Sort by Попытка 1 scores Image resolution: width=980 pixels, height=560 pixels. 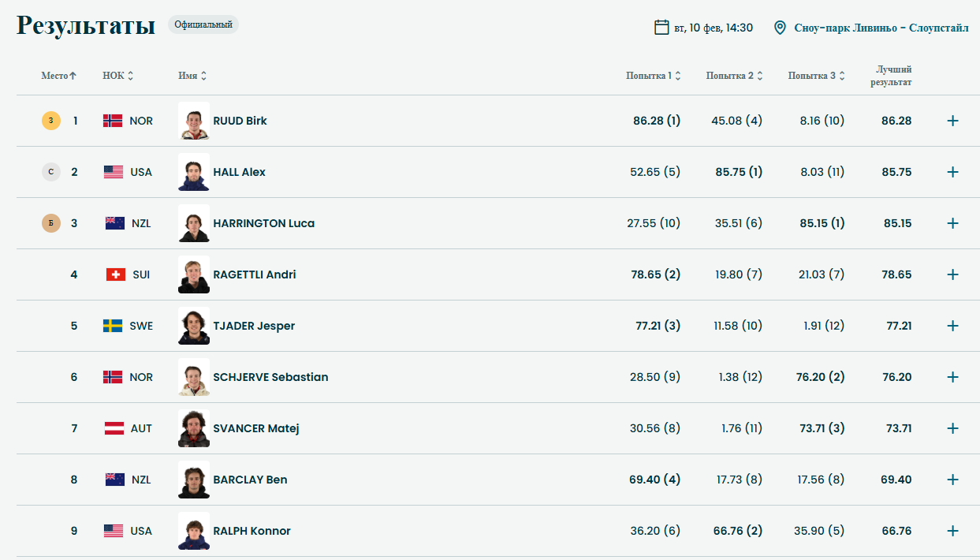click(x=654, y=76)
